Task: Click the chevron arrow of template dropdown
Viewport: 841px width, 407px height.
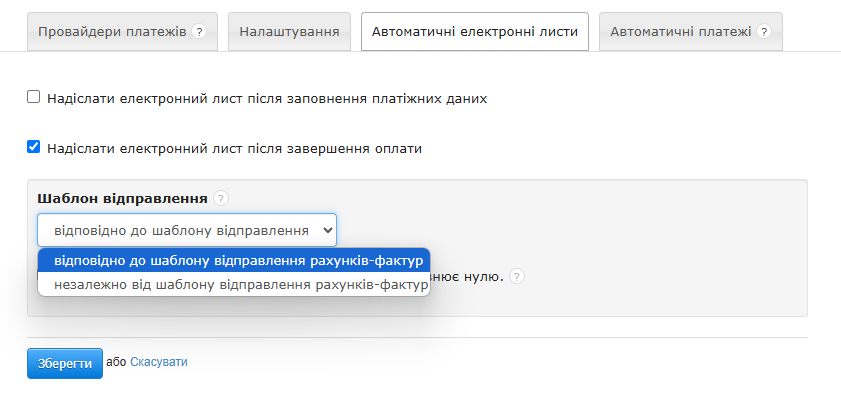Action: 326,230
